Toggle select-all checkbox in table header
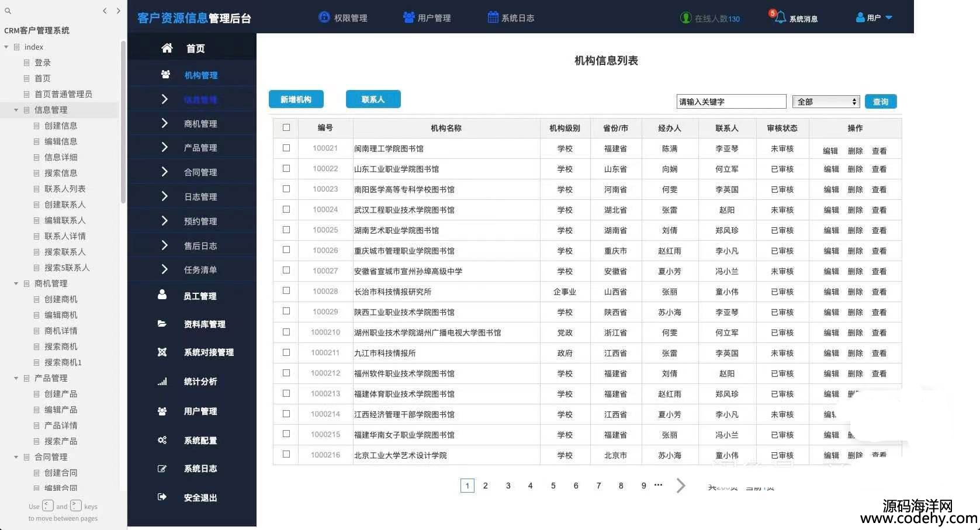980x530 pixels. (286, 127)
